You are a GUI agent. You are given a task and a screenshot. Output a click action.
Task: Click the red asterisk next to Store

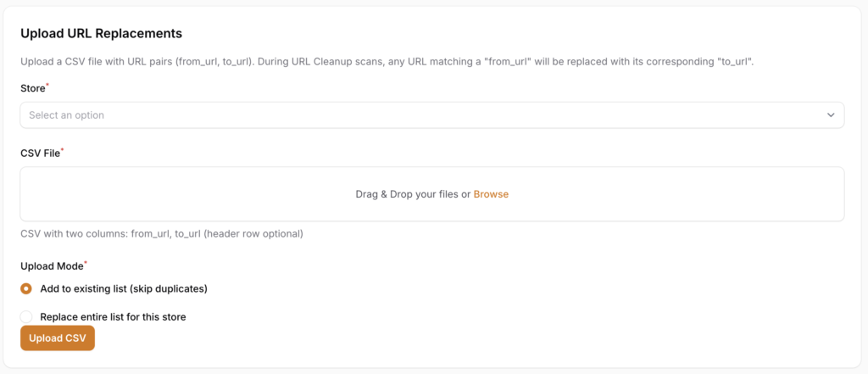pos(47,86)
